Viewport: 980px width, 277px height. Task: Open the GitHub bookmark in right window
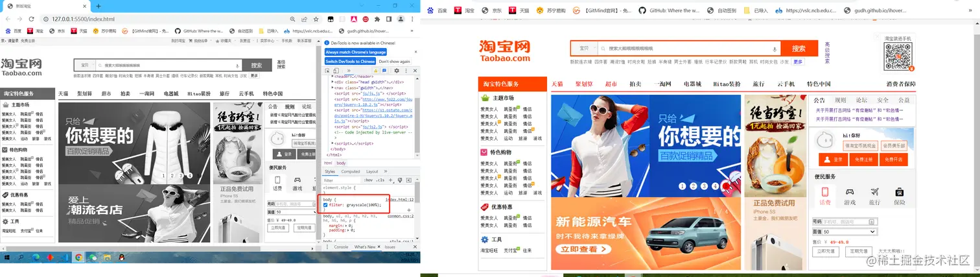[669, 10]
